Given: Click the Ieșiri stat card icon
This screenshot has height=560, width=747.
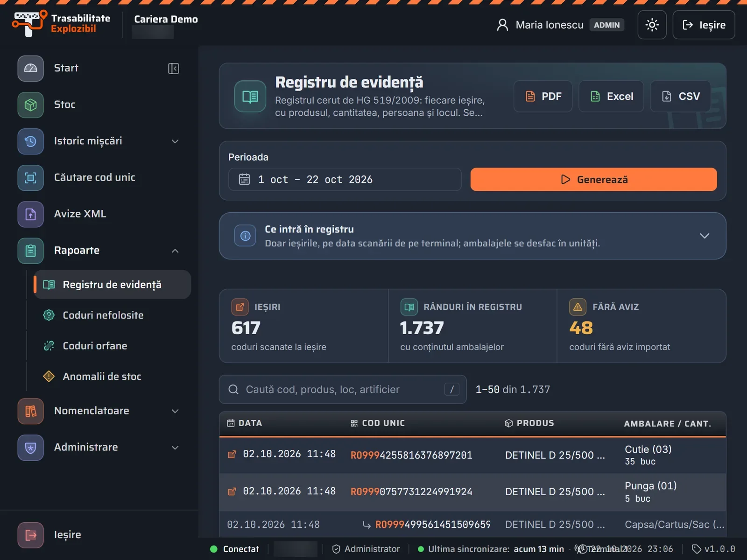Looking at the screenshot, I should [240, 307].
